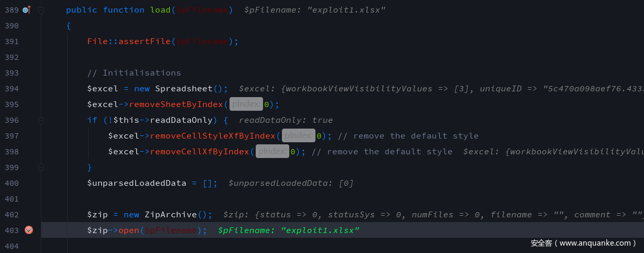The height and width of the screenshot is (253, 644).
Task: Click pIndex hint in removeCellStyleXfByIndex call
Action: click(x=298, y=136)
